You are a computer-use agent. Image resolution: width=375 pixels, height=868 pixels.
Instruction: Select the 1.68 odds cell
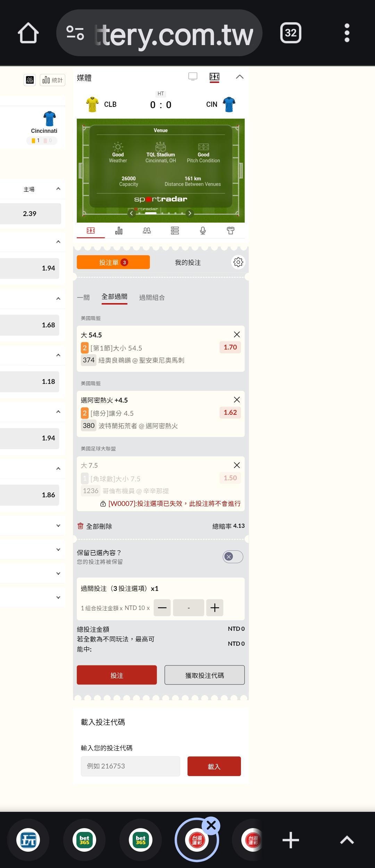coord(30,325)
